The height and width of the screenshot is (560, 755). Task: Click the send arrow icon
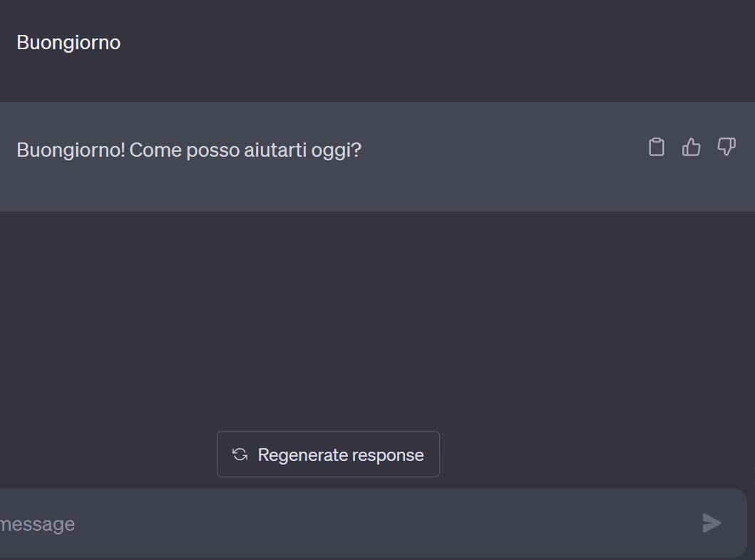[x=712, y=523]
